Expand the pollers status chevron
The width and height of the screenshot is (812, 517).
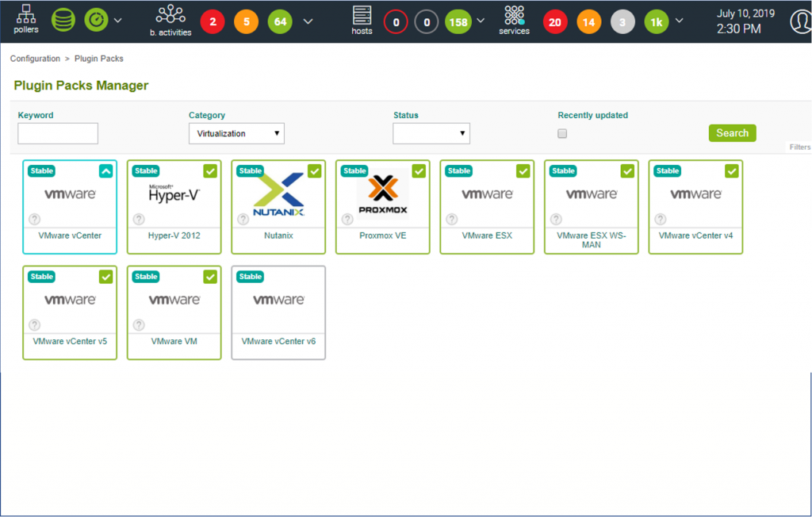point(118,21)
